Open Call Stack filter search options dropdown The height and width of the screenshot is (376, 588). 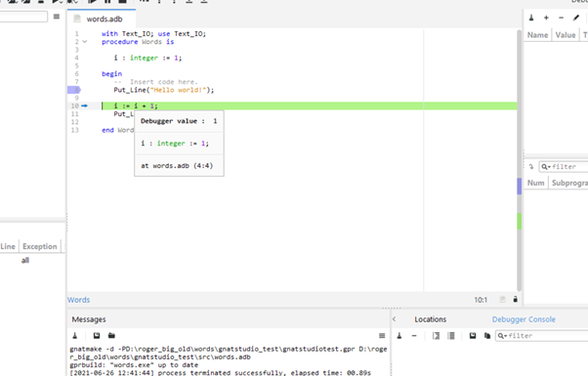coord(546,167)
